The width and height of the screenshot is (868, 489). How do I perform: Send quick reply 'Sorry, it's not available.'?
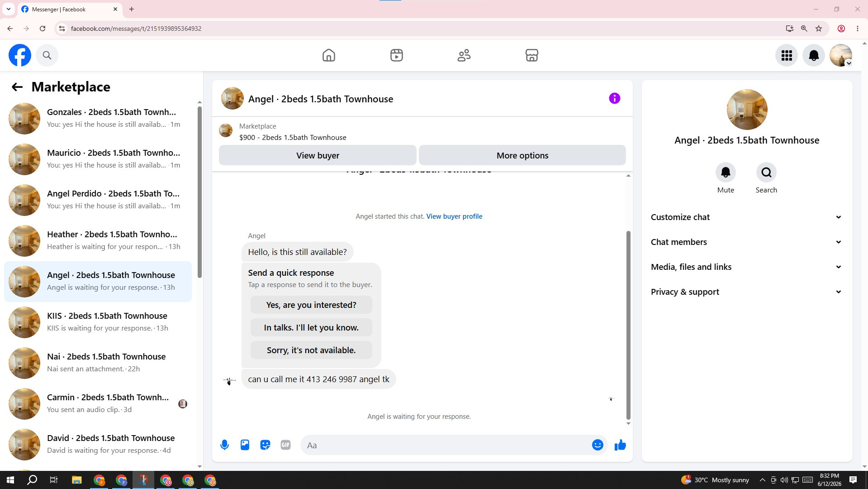(311, 350)
